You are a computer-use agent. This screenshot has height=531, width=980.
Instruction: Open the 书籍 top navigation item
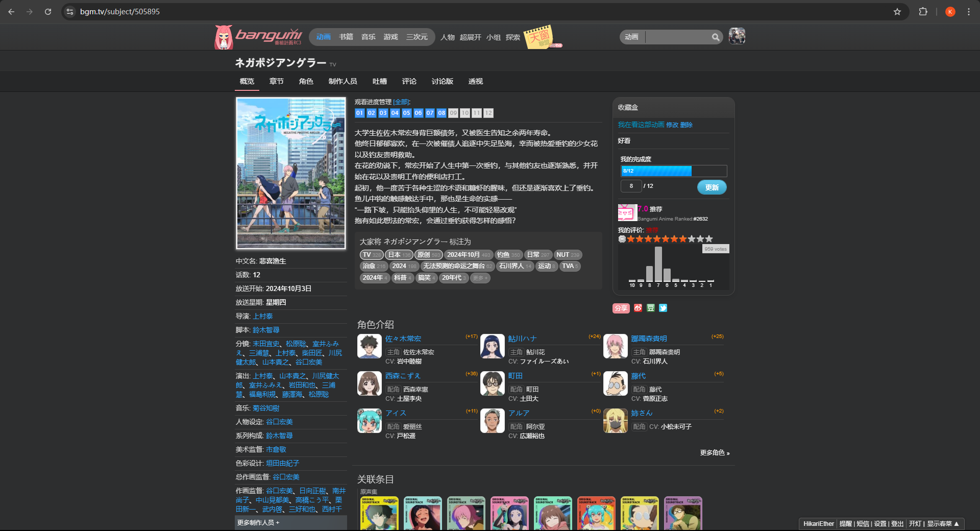(x=346, y=37)
